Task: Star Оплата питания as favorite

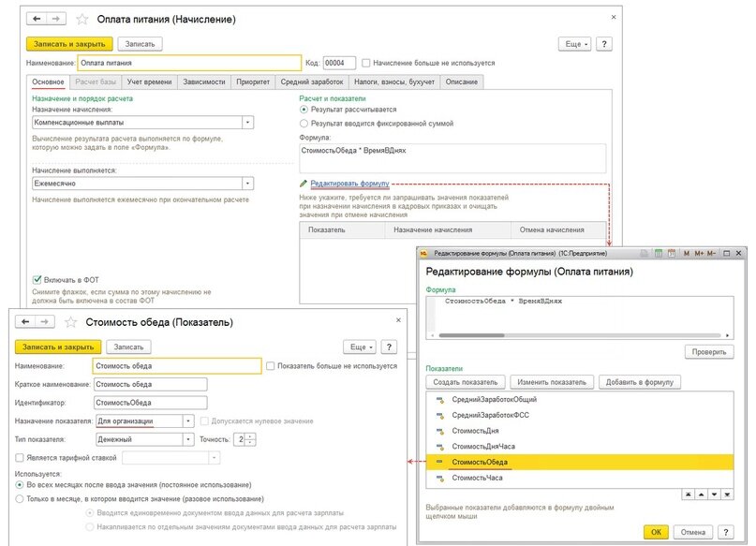Action: [x=82, y=20]
